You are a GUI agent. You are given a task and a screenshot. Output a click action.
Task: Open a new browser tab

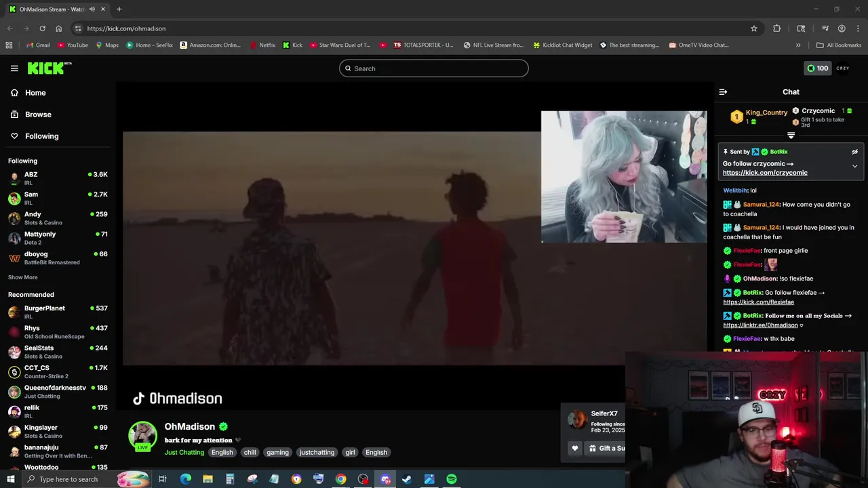point(119,9)
